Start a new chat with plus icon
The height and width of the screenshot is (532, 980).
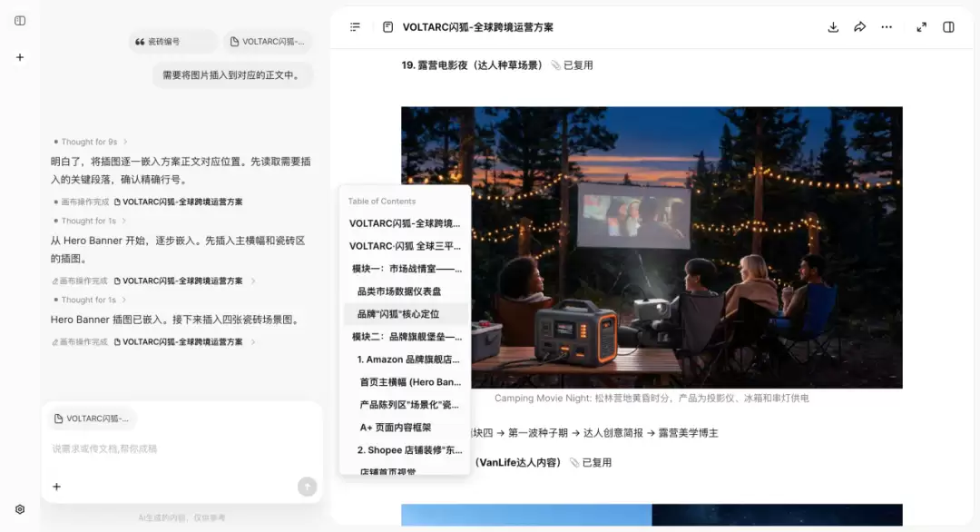point(20,57)
